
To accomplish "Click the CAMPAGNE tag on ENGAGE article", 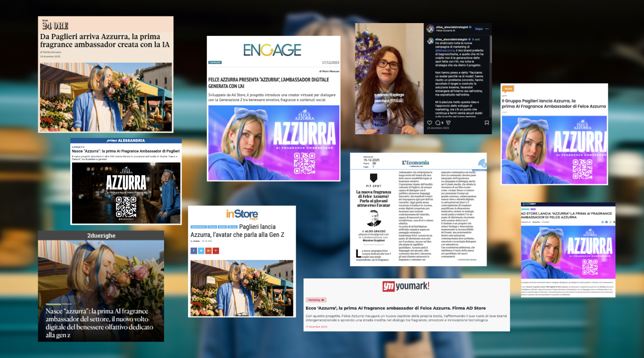I will pos(215,62).
